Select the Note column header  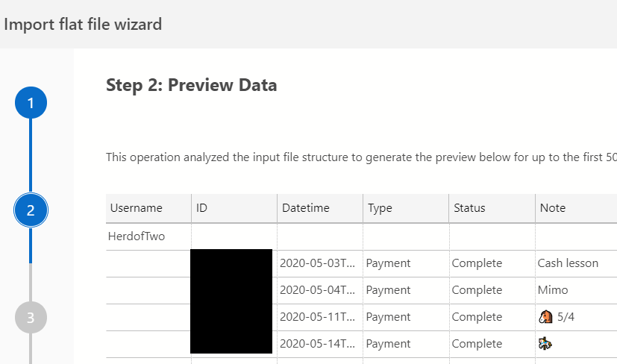553,208
